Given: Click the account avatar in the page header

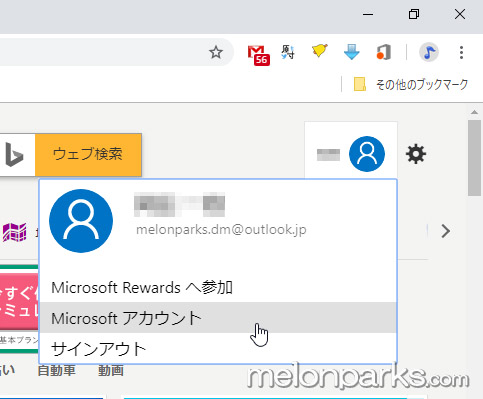Looking at the screenshot, I should (x=367, y=154).
